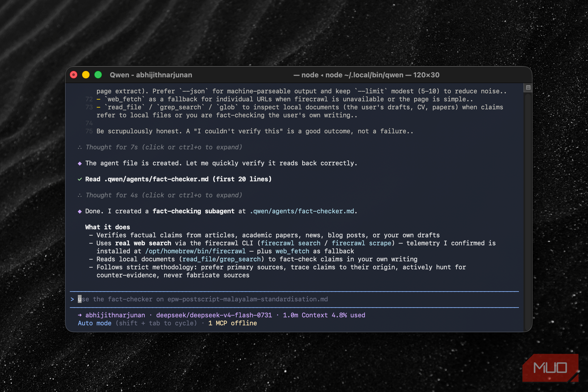Click the 'read_file/grep_search' text in the summary
Screen dimensions: 588x392
tap(221, 259)
